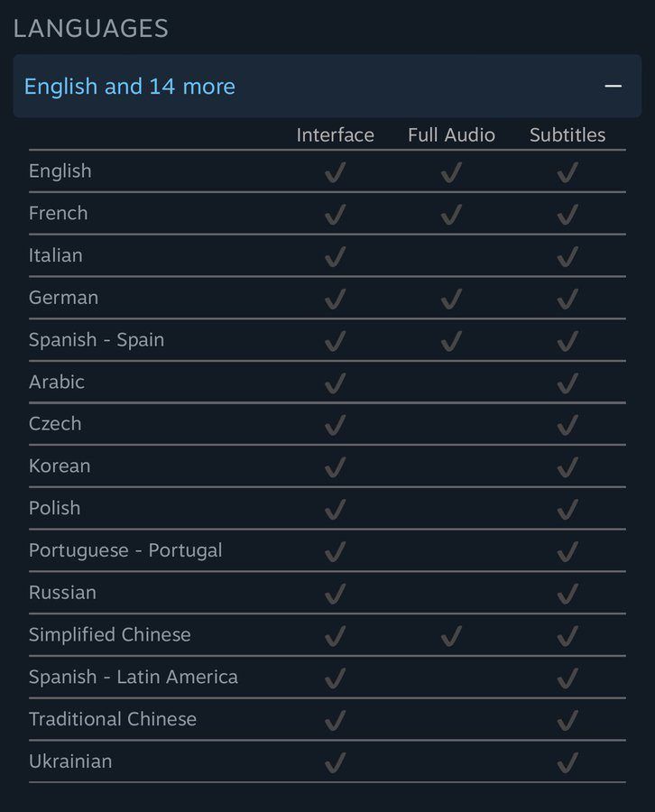Screen dimensions: 655x812
Task: Click the 'English and 14 more' header
Action: coord(129,87)
